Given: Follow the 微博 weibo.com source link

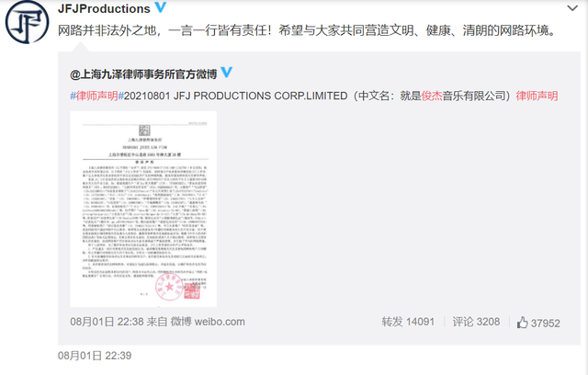Looking at the screenshot, I should coord(208,322).
